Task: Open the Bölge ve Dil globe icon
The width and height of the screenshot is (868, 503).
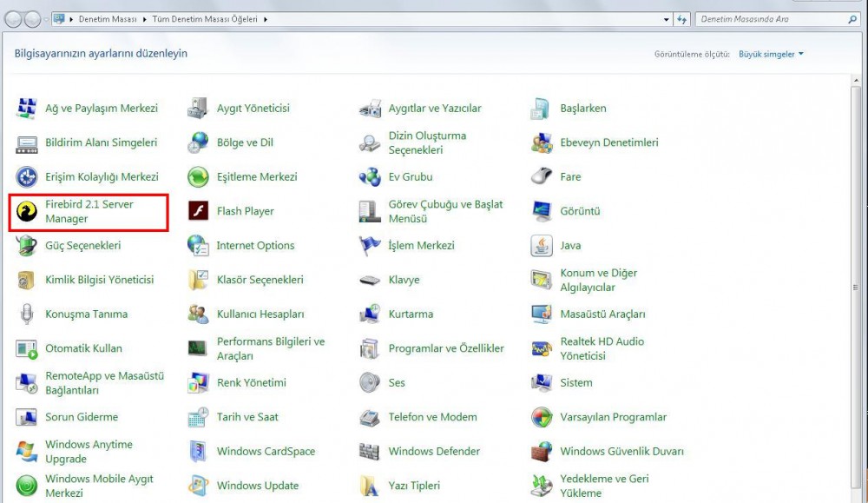Action: pyautogui.click(x=198, y=142)
